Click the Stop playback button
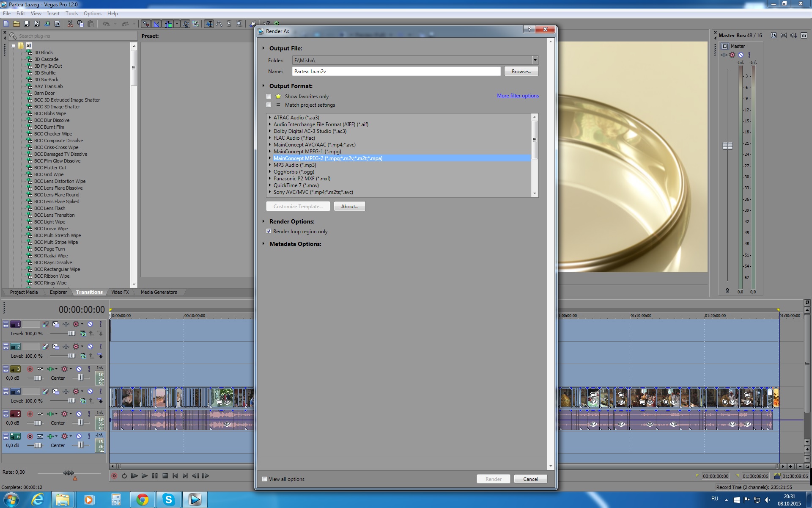Viewport: 812px width, 508px height. pos(165,476)
